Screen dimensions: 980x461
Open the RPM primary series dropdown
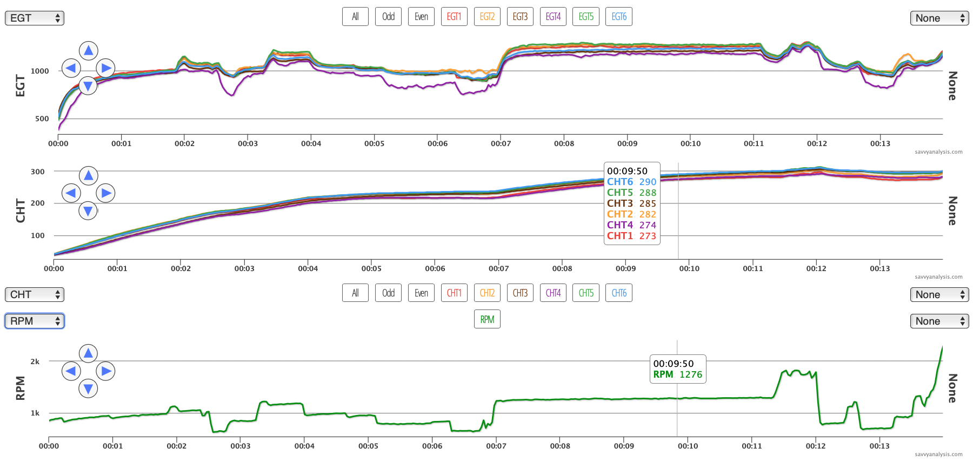click(35, 321)
